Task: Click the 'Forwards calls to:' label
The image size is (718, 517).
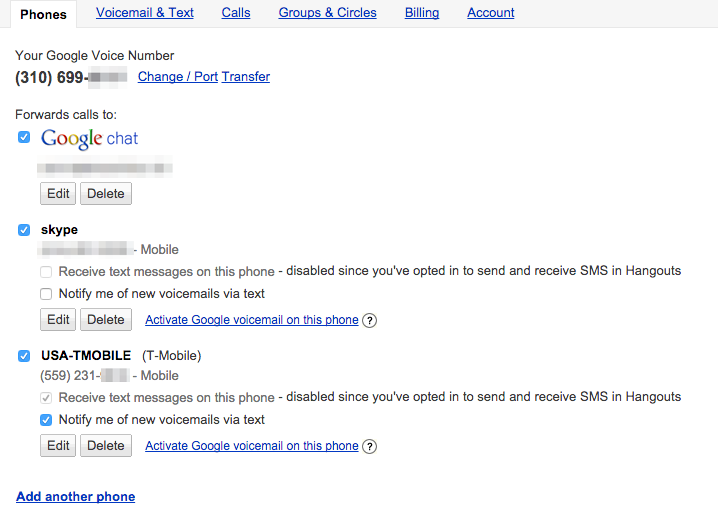Action: click(x=66, y=114)
